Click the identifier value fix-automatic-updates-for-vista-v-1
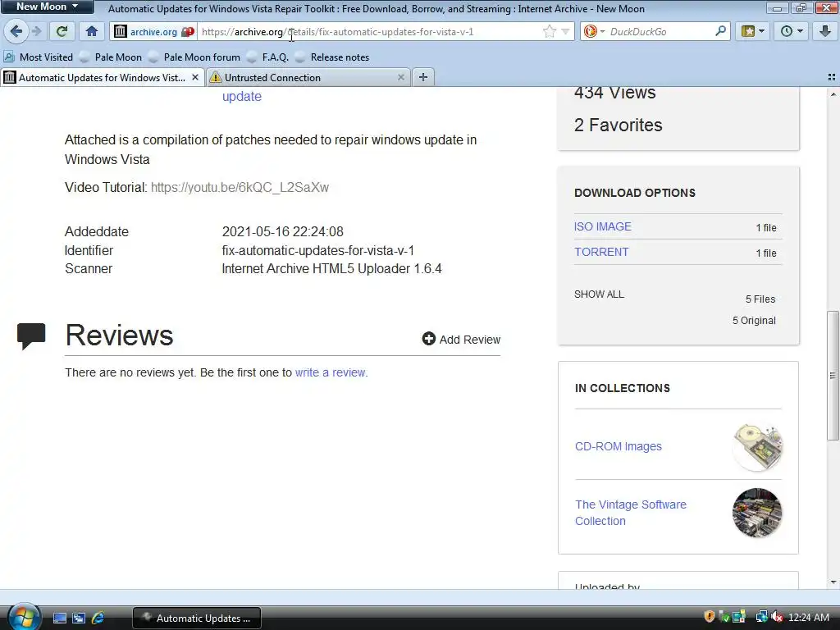 click(x=317, y=250)
